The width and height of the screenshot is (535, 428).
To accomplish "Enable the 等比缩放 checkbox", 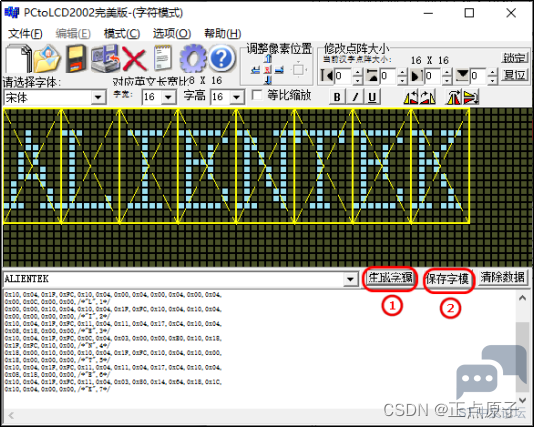I will pos(257,95).
